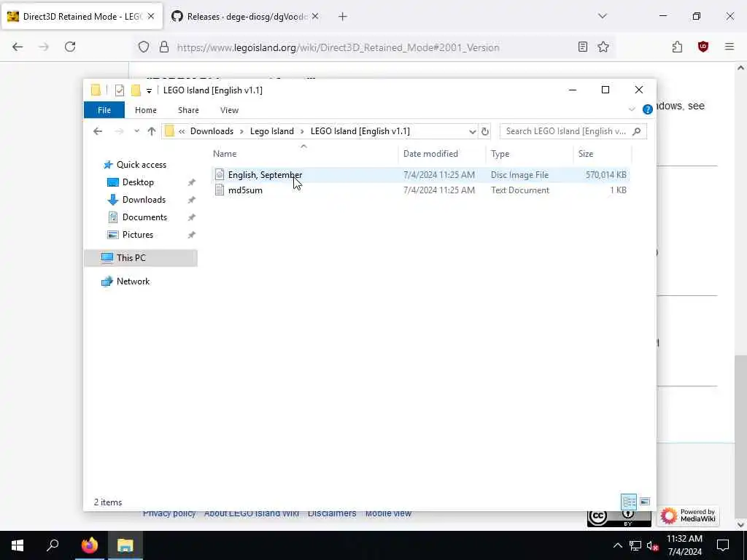Click Powered by MediaWiki badge

tap(687, 516)
